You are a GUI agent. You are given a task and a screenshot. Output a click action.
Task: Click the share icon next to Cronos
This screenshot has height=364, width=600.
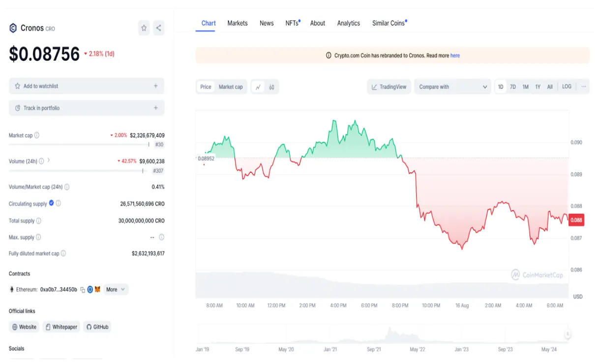pos(158,28)
